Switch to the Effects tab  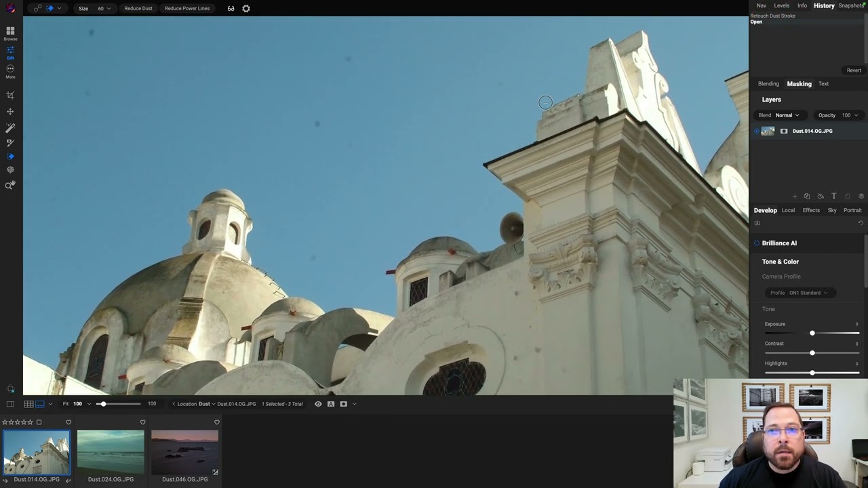811,210
